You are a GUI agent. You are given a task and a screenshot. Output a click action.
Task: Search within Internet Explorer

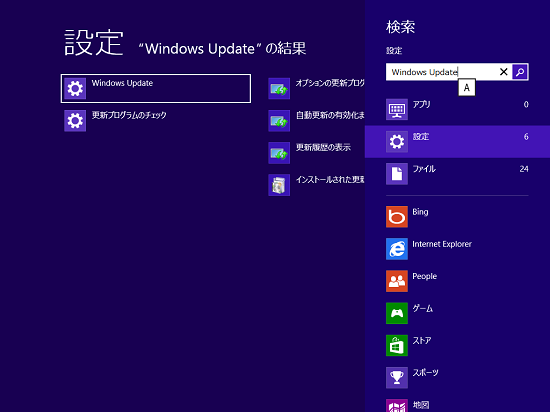click(x=457, y=249)
